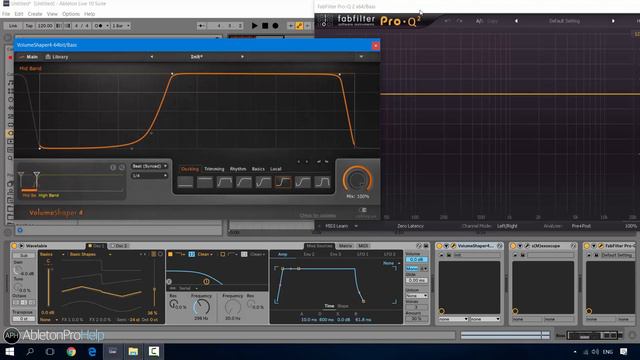Open the 1/4 rate dropdown
Viewport: 640px width, 360px height.
pos(149,176)
